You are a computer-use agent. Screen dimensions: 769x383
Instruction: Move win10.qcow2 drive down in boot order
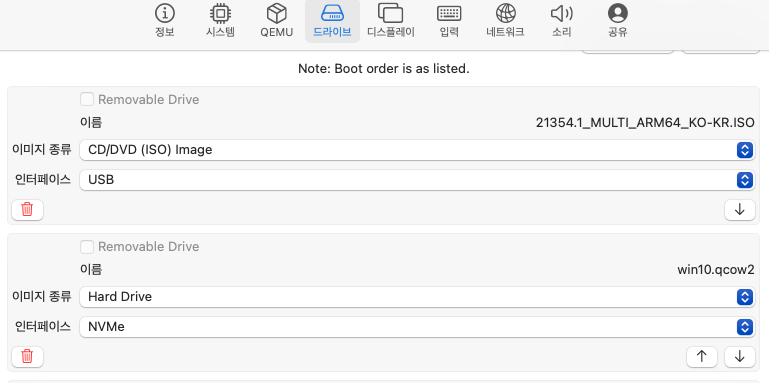[740, 357]
